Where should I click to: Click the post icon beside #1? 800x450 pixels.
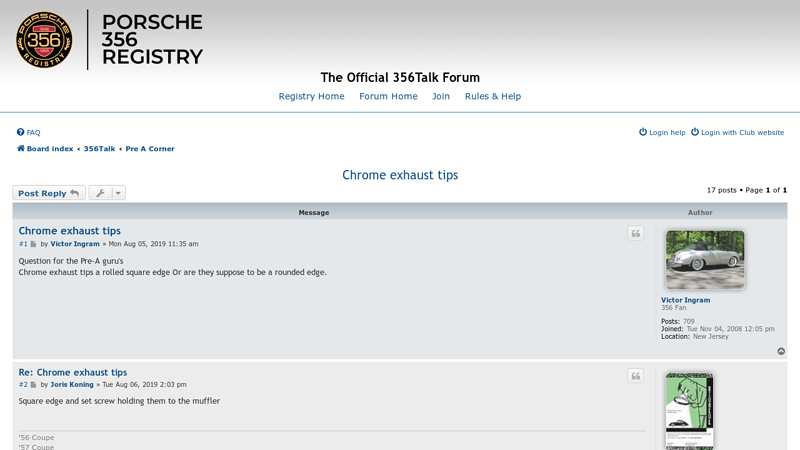[x=33, y=244]
